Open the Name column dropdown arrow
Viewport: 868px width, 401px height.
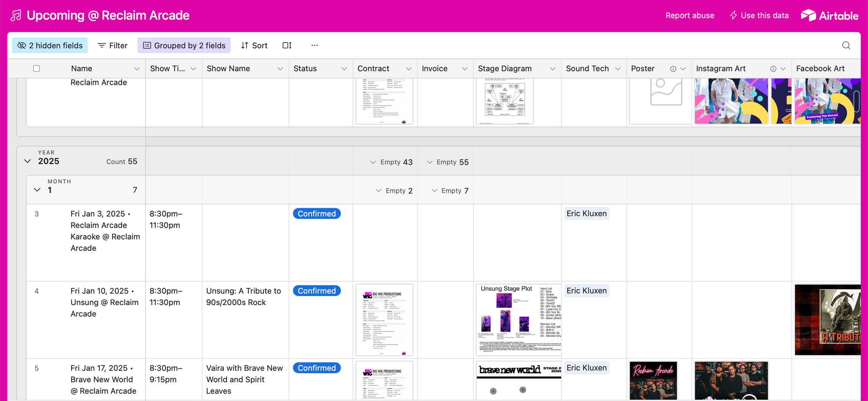click(x=137, y=69)
